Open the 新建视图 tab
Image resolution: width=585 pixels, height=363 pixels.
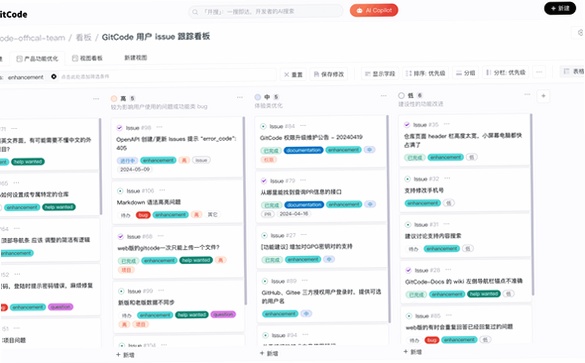[x=135, y=58]
